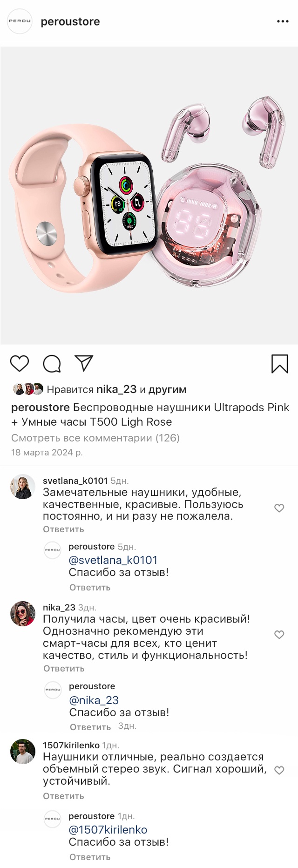Viewport: 298px width, 868px height.
Task: Open nika_23's commenter avatar
Action: (23, 613)
